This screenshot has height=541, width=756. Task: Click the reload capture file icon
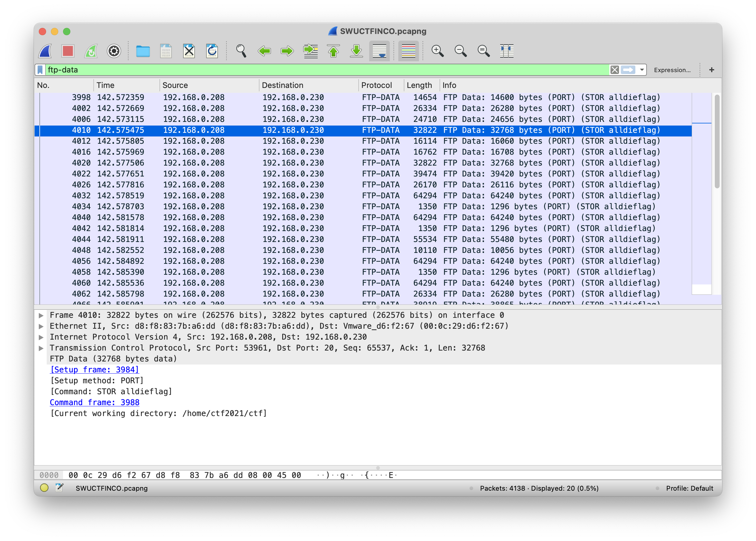click(x=212, y=51)
